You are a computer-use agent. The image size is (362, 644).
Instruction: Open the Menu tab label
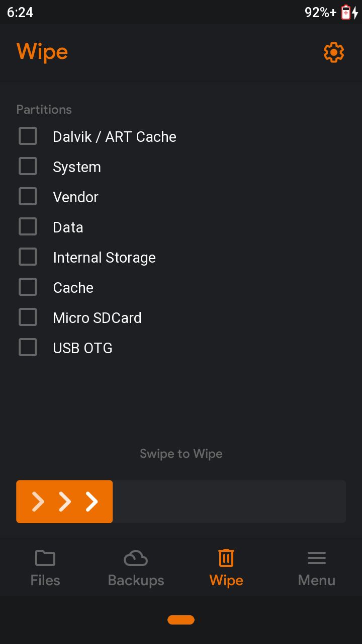(x=317, y=580)
